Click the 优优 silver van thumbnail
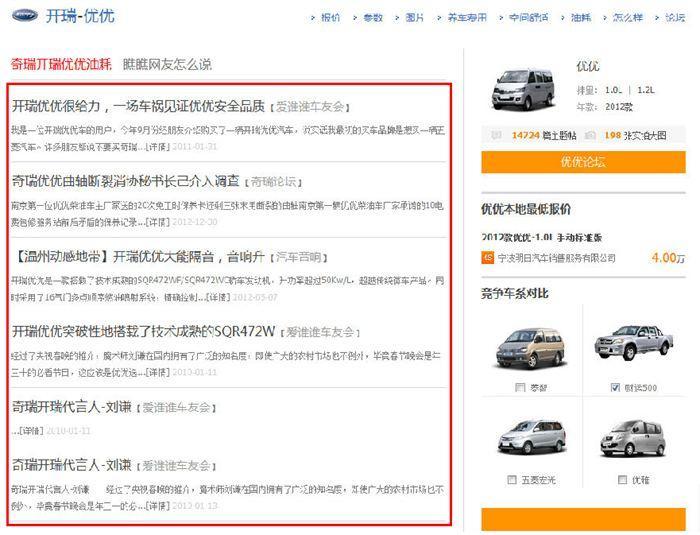This screenshot has width=700, height=535. tap(523, 89)
